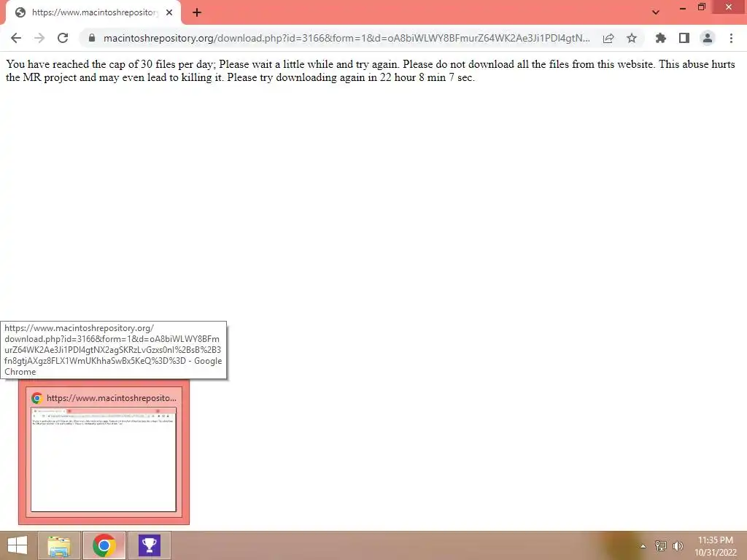Restore down the Chrome window

point(702,7)
